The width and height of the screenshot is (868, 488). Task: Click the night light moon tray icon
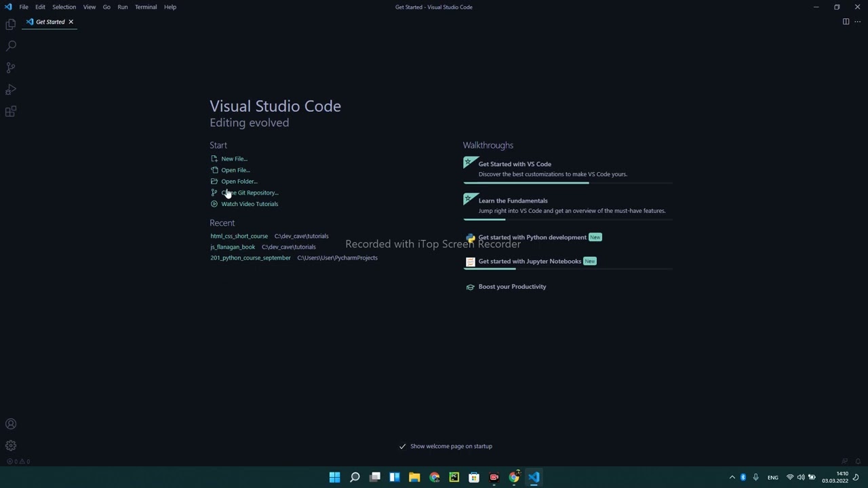[x=856, y=477]
